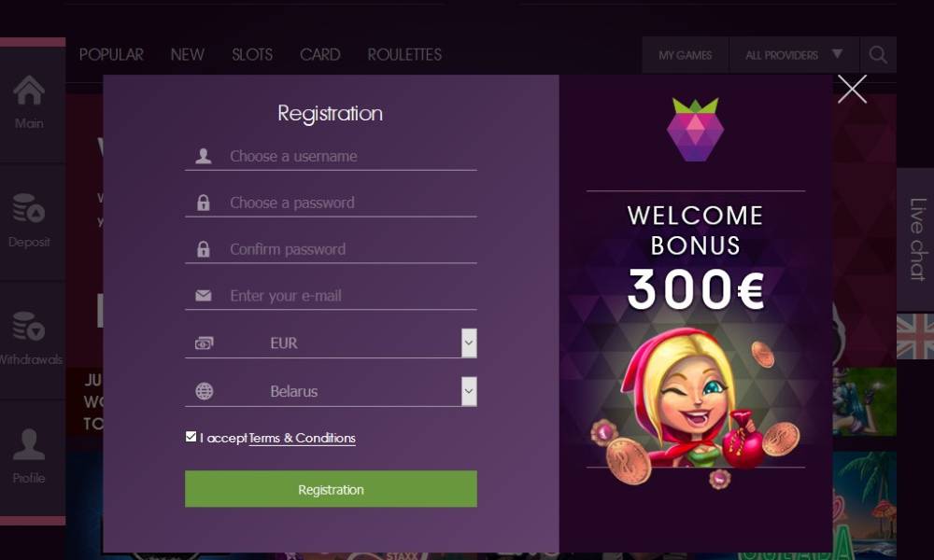Switch to the Slots tab
The height and width of the screenshot is (560, 934).
(252, 55)
